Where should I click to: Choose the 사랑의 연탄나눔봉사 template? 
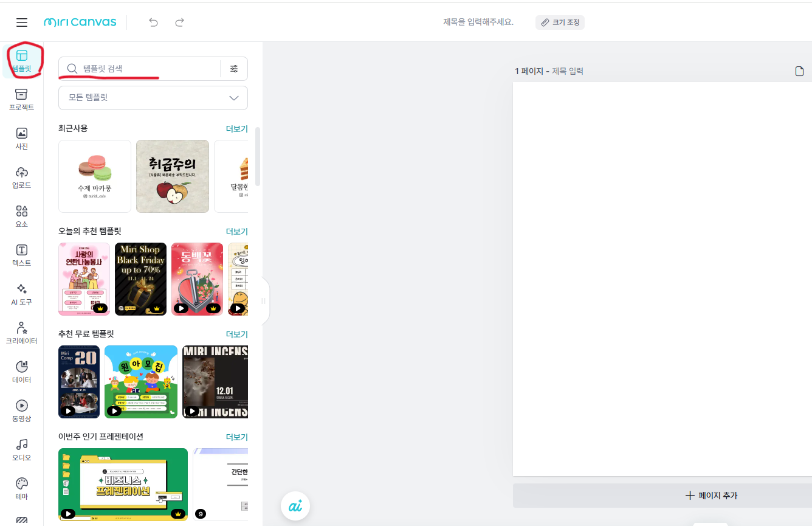84,279
